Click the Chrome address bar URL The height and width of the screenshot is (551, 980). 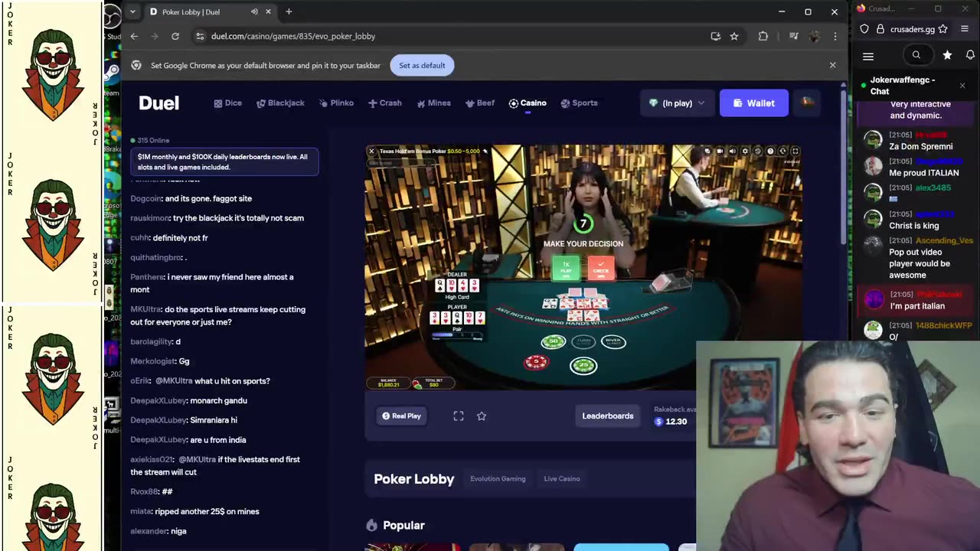(x=293, y=36)
